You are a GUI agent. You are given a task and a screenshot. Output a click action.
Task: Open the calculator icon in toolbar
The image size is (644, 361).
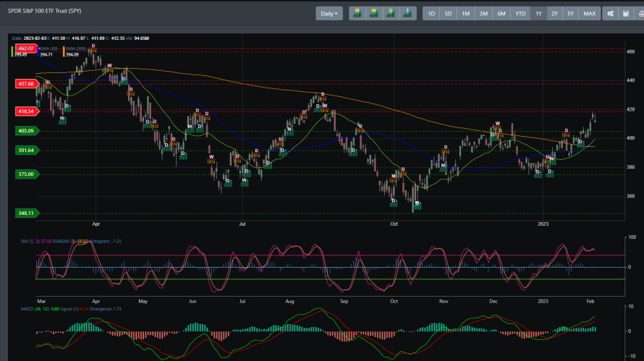[x=626, y=14]
